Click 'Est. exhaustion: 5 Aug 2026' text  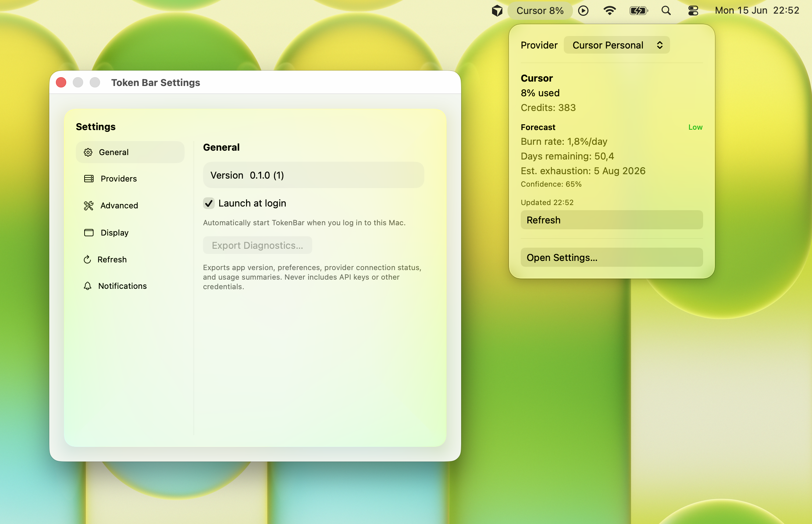pos(583,171)
